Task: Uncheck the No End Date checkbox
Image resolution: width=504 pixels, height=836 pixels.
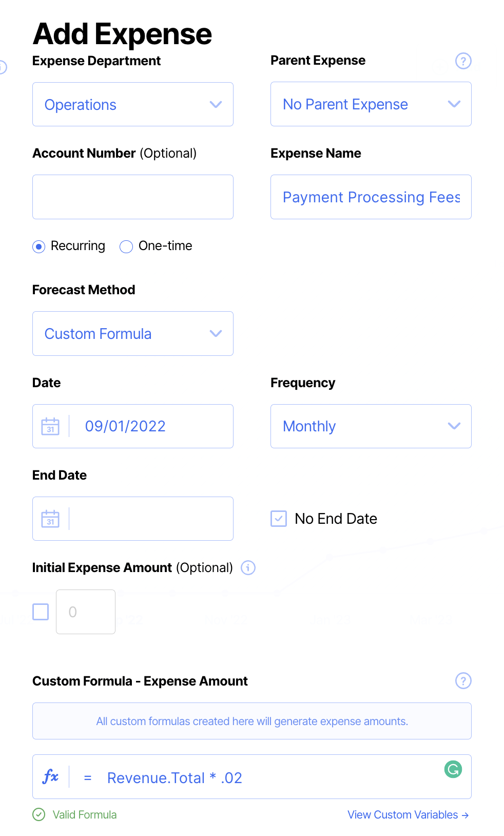Action: 279,519
